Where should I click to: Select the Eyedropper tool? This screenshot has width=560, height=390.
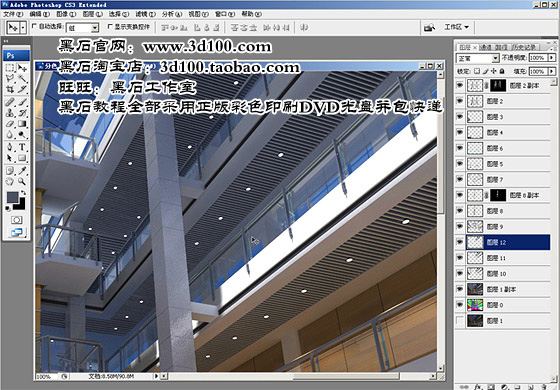click(22, 170)
